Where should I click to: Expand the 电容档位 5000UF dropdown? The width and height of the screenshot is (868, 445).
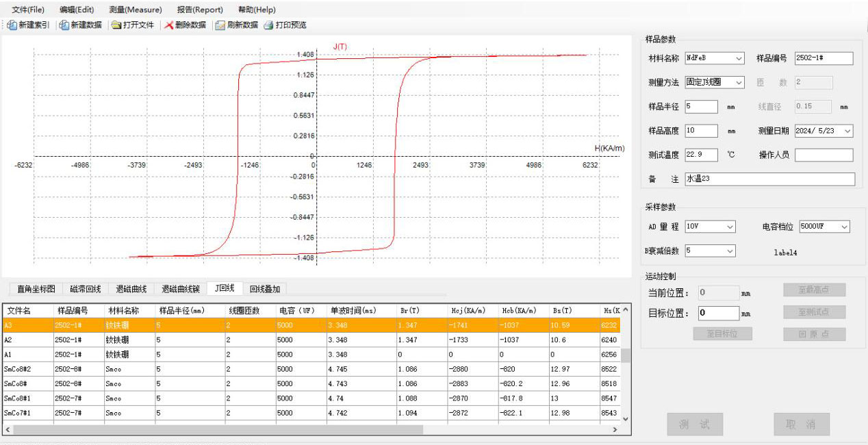(843, 227)
